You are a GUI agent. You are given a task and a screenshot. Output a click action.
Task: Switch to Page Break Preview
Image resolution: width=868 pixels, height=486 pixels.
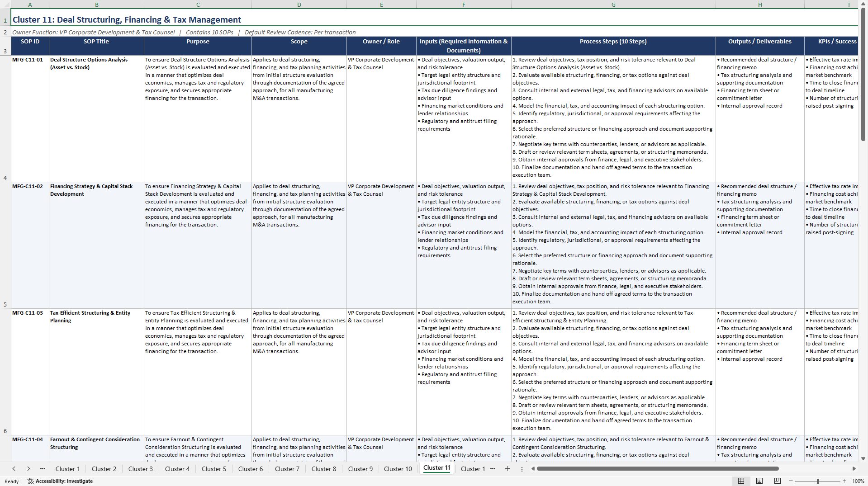[x=777, y=481]
